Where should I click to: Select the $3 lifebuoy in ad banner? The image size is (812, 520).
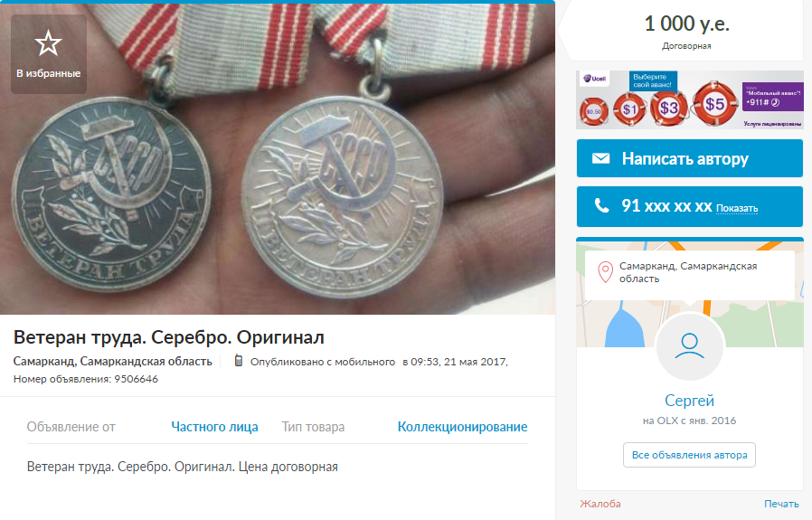(x=668, y=108)
